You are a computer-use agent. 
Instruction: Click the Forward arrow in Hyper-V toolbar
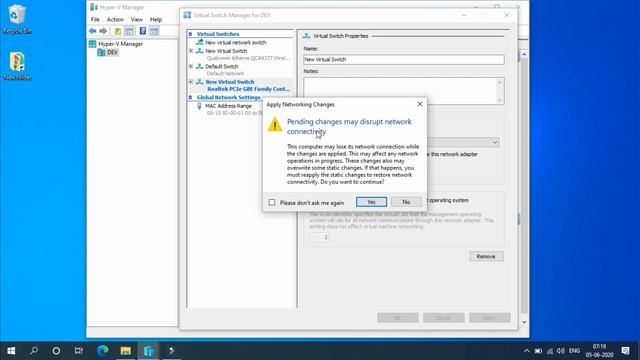click(103, 31)
